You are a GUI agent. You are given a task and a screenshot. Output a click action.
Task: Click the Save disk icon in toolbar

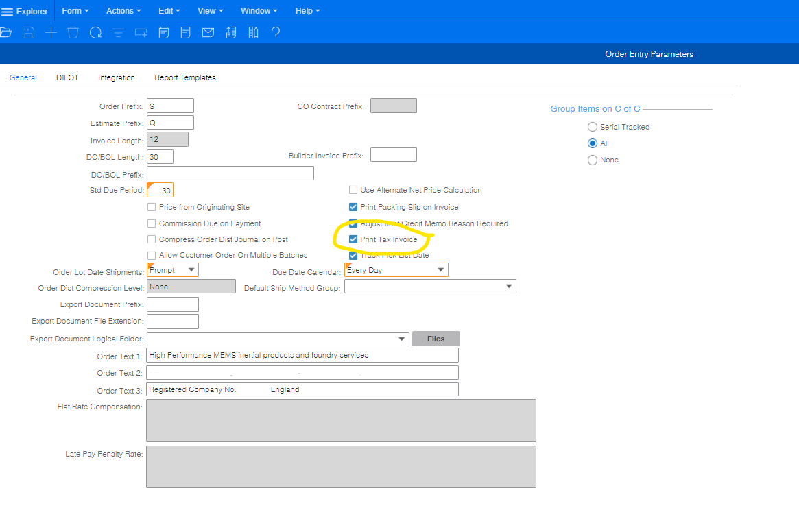[x=28, y=32]
